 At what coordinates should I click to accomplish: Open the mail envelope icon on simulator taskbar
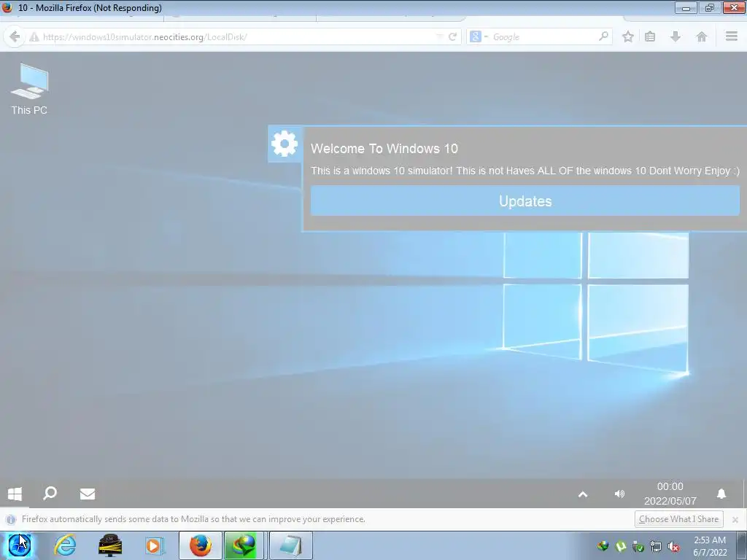click(88, 494)
